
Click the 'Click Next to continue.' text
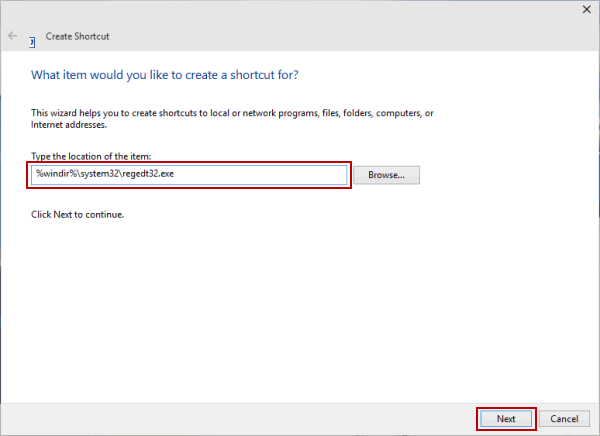(77, 214)
